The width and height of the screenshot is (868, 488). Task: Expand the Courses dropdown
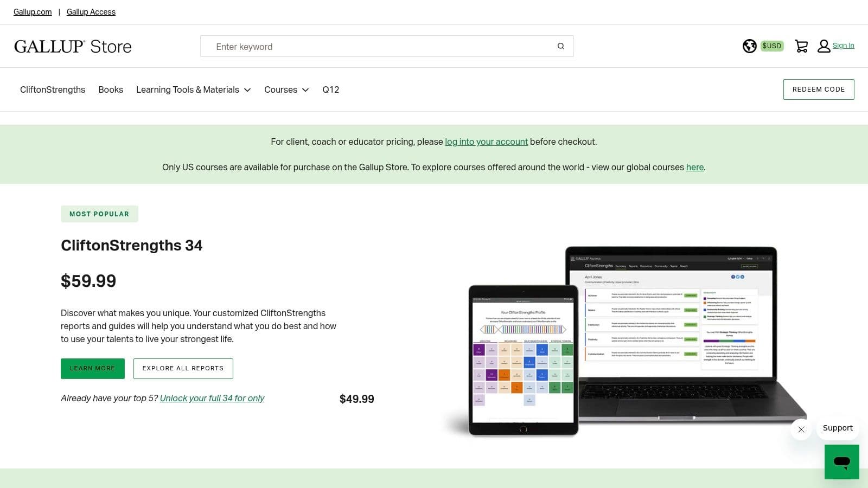pos(286,89)
